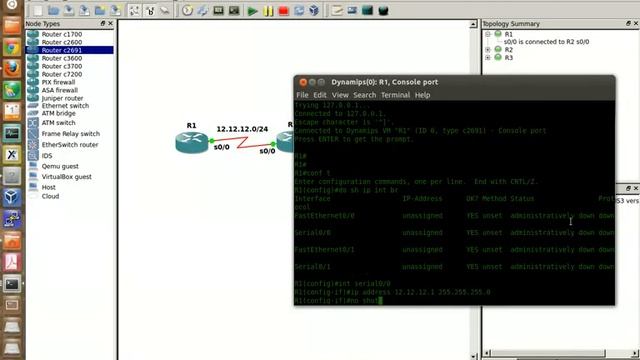This screenshot has height=360, width=640.
Task: Click the EtherSwitch router icon
Action: point(33,145)
